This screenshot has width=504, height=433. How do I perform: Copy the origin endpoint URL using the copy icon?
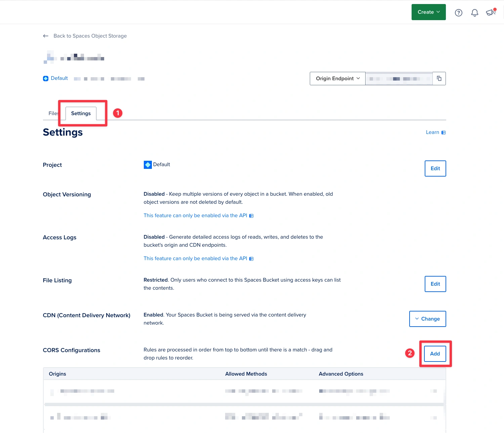(x=439, y=78)
